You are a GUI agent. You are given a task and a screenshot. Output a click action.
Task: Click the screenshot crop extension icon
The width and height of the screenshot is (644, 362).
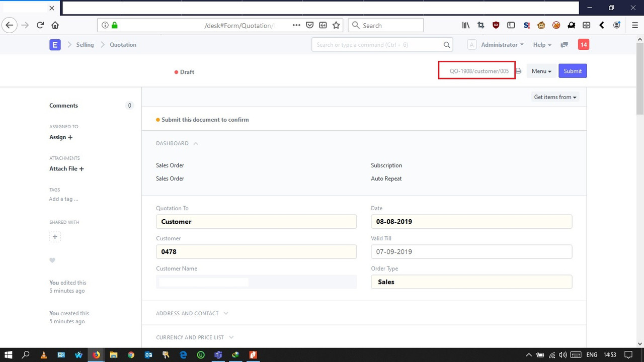(481, 25)
